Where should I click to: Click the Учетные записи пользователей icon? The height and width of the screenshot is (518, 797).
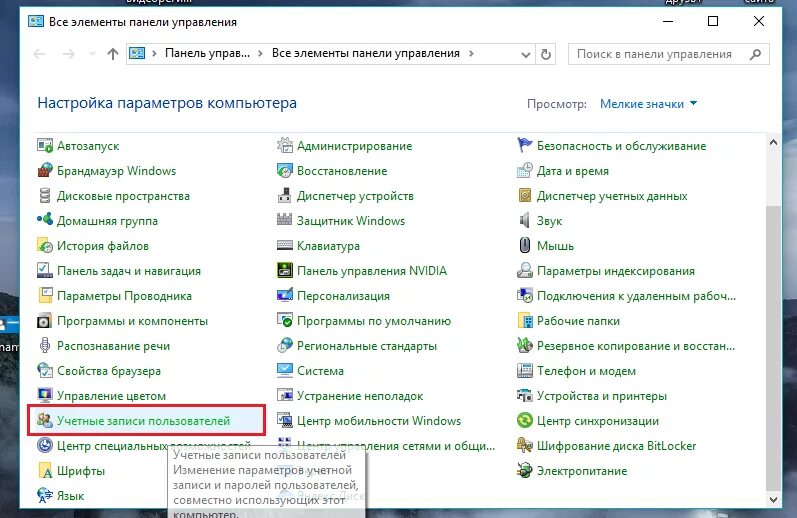(x=45, y=420)
